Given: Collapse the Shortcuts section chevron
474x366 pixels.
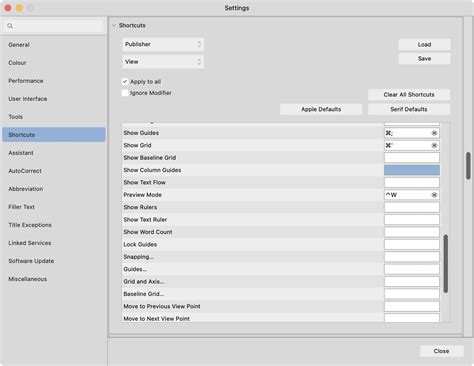Looking at the screenshot, I should pos(114,25).
